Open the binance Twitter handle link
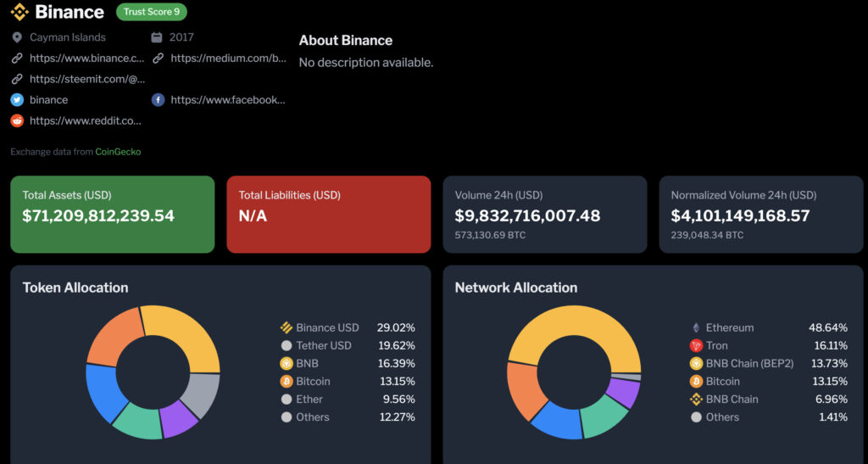The image size is (868, 464). [x=48, y=99]
